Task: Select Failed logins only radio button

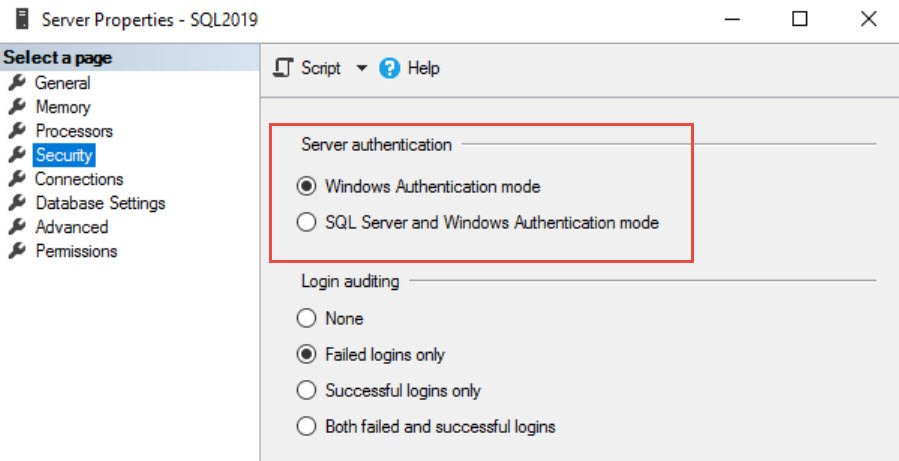Action: point(306,354)
